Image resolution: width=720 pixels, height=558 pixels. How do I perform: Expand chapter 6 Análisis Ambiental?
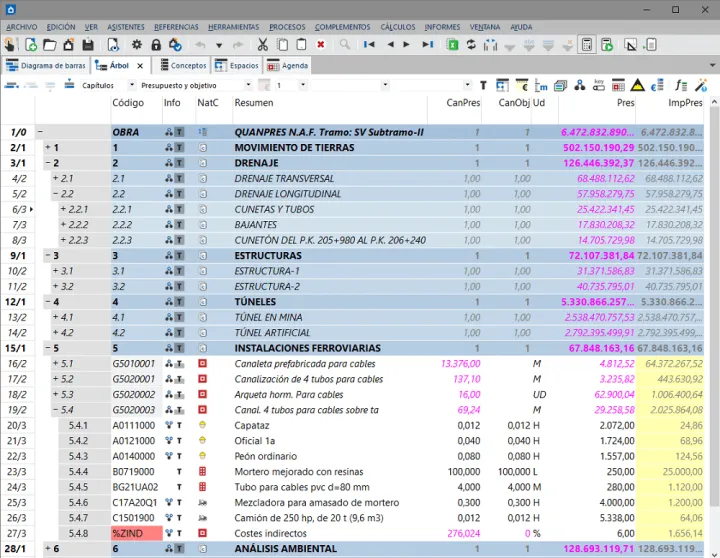point(47,549)
